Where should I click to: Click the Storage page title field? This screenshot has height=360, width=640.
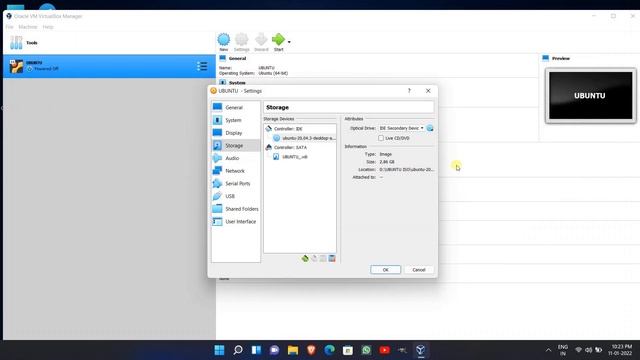pos(349,107)
